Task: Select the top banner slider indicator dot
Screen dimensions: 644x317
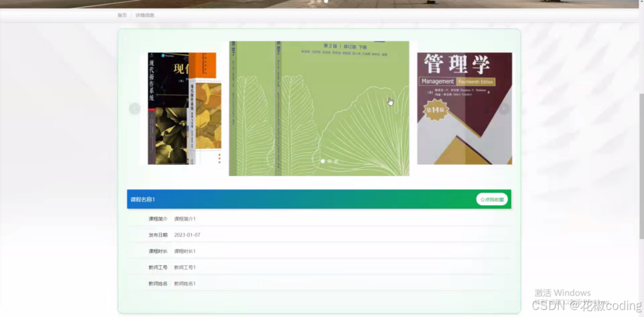Action: 326,1
